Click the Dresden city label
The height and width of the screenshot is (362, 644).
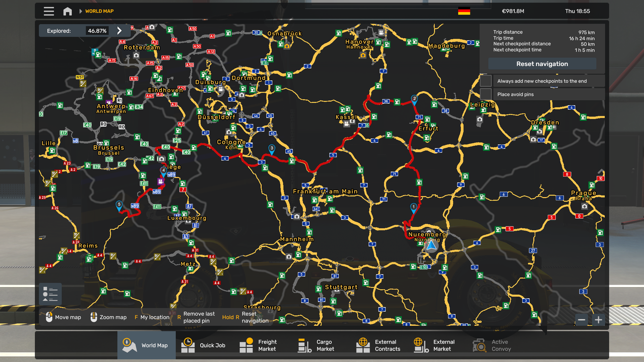pyautogui.click(x=545, y=123)
